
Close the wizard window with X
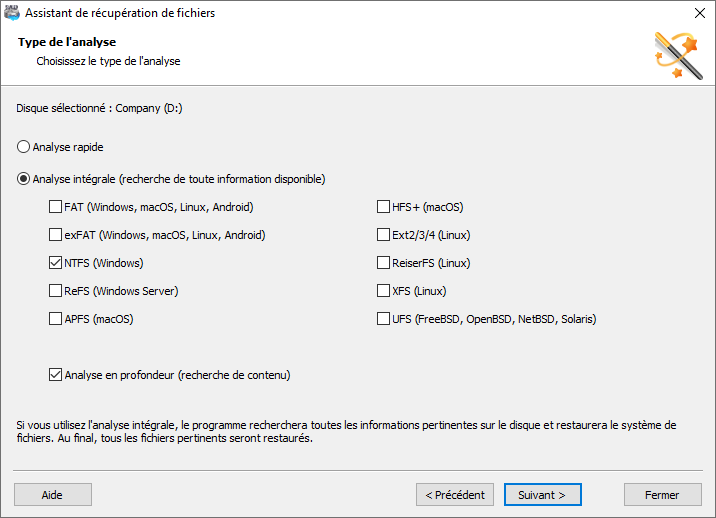700,13
